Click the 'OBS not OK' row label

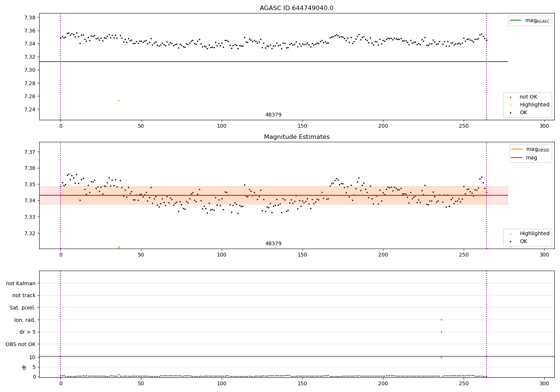21,344
